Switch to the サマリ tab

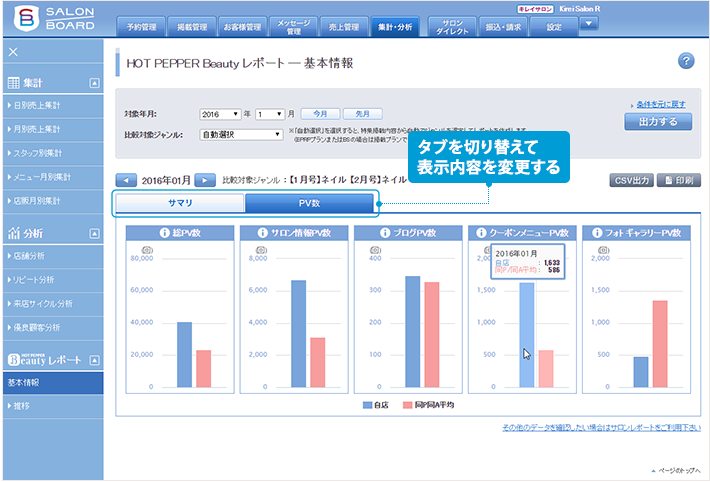click(x=180, y=203)
